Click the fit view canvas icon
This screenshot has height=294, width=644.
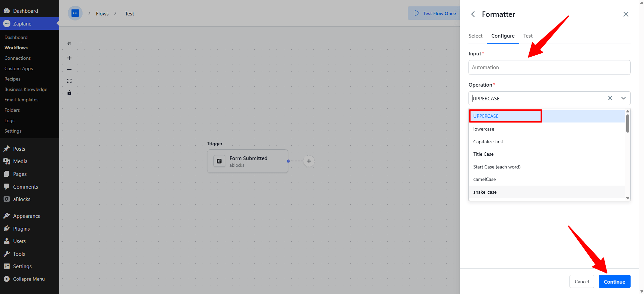point(69,81)
